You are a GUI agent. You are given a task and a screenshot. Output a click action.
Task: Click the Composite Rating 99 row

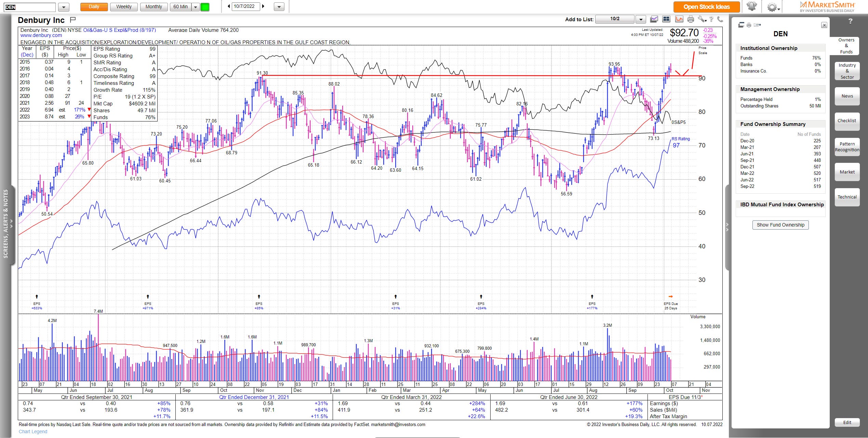pos(124,76)
